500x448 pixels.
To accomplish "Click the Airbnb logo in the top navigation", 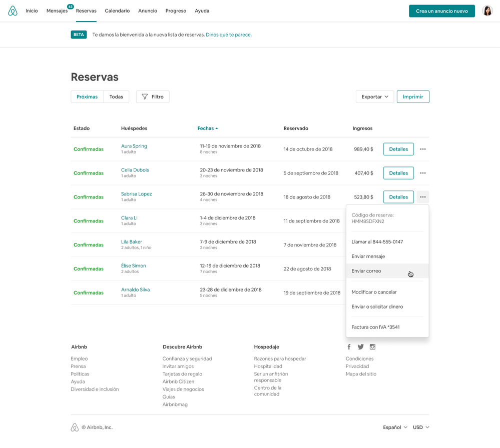I will pos(13,11).
